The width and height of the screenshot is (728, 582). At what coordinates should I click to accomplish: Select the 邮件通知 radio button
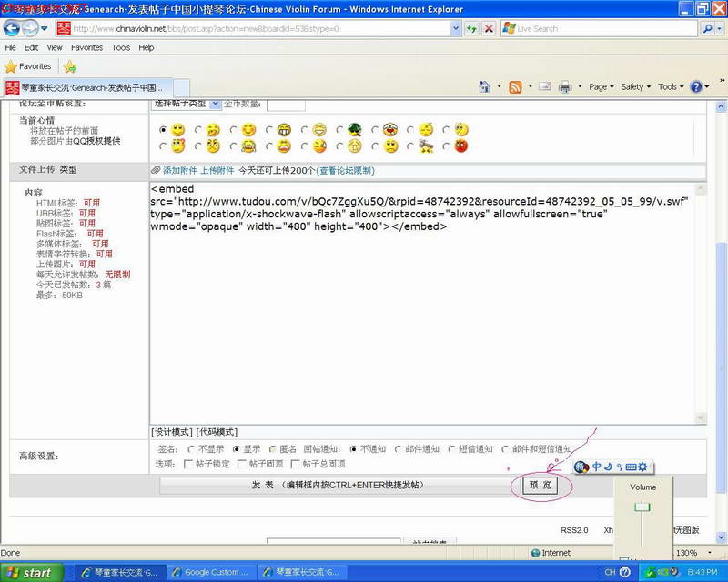[398, 449]
